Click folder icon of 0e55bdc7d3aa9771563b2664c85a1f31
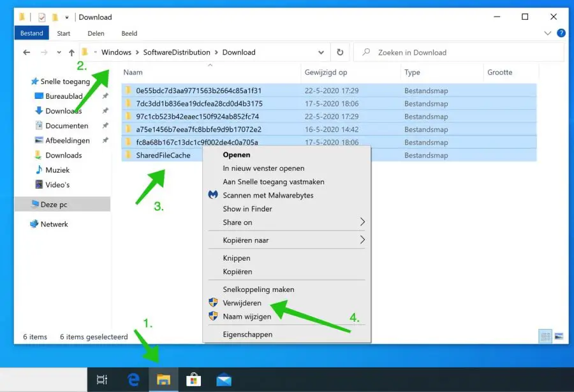The width and height of the screenshot is (574, 392). pos(128,90)
